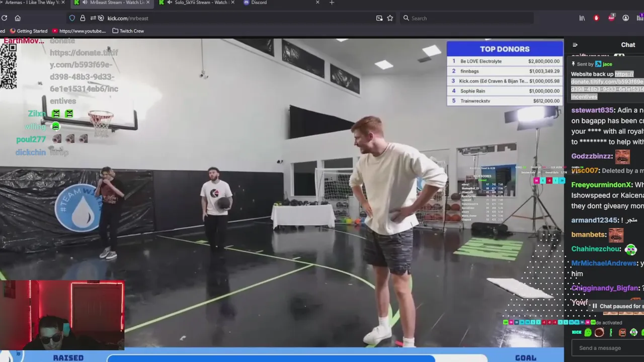Switch to the Artemas I Like The Way tab
Image resolution: width=644 pixels, height=362 pixels.
32,3
